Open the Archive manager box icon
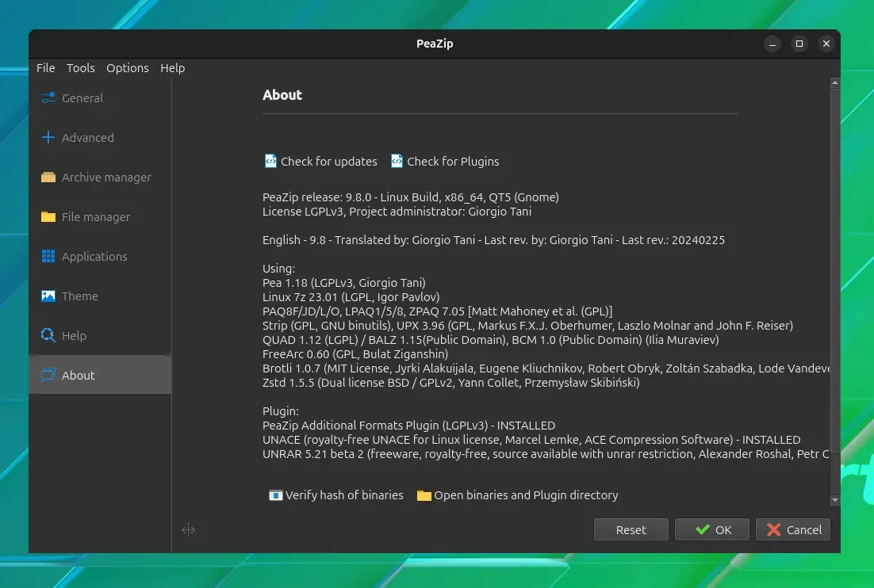This screenshot has width=874, height=588. click(48, 177)
